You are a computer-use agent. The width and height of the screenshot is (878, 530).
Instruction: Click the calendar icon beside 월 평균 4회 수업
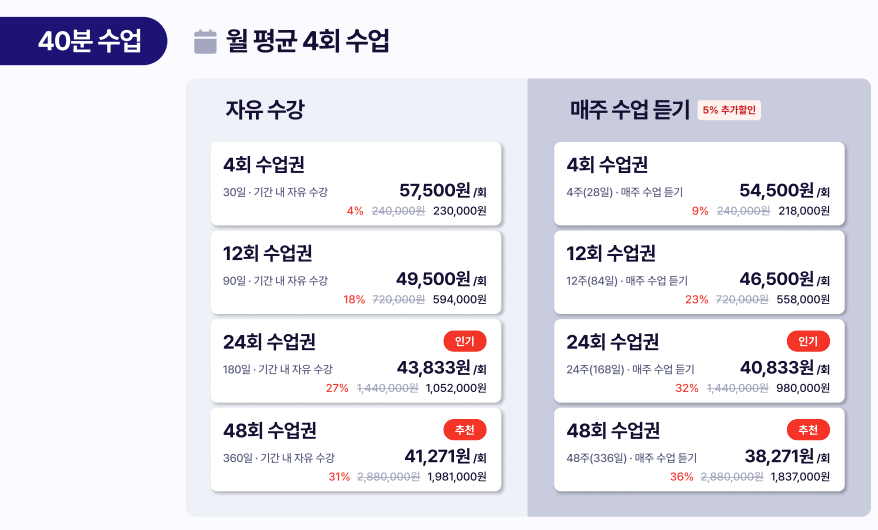(x=205, y=41)
